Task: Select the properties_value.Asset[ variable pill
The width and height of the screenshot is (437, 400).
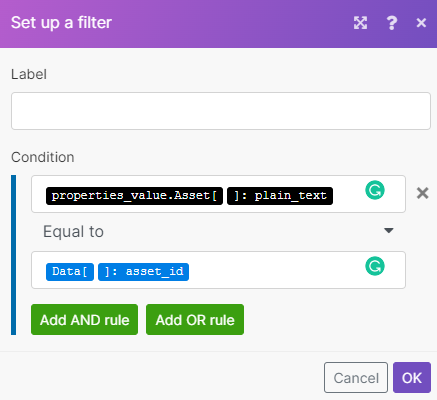Action: 134,196
